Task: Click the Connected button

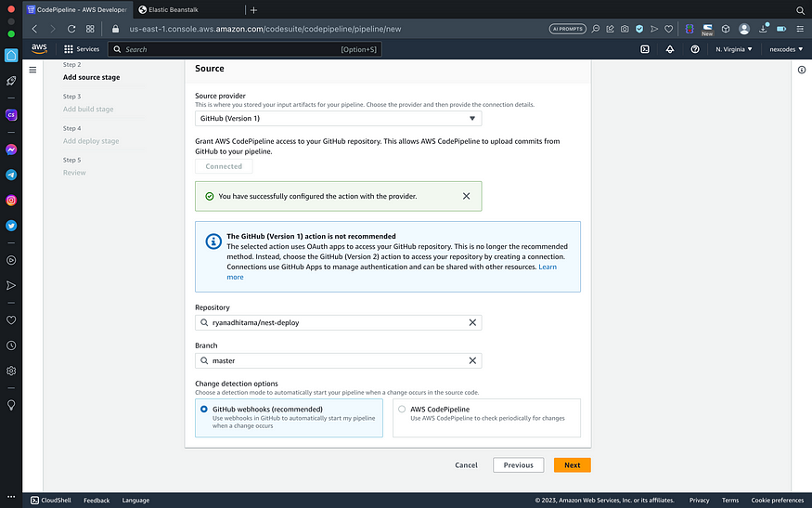Action: tap(224, 166)
